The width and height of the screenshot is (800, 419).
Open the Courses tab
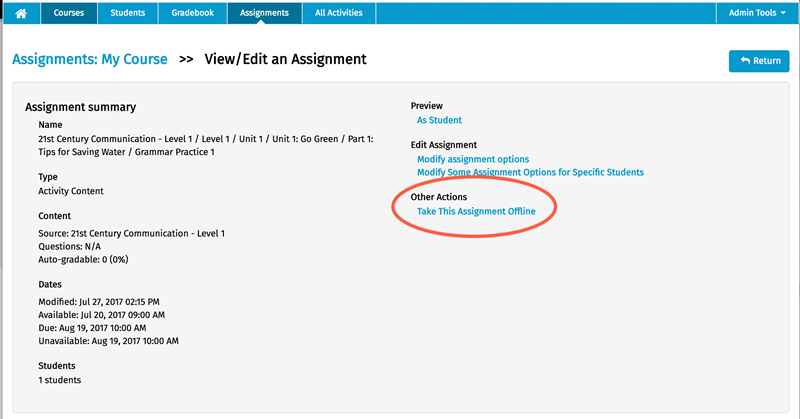point(68,13)
